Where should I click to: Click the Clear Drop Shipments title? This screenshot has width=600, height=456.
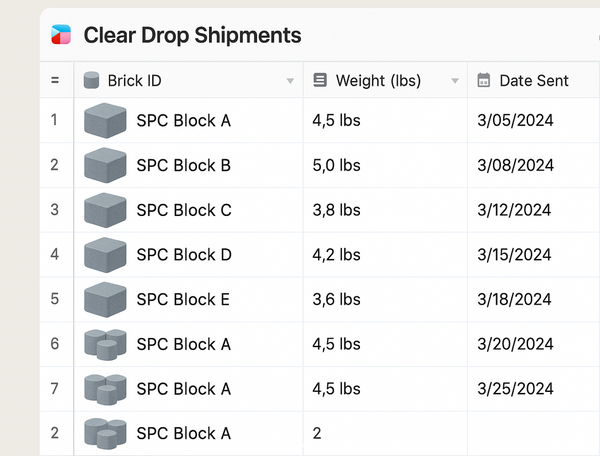pos(192,36)
